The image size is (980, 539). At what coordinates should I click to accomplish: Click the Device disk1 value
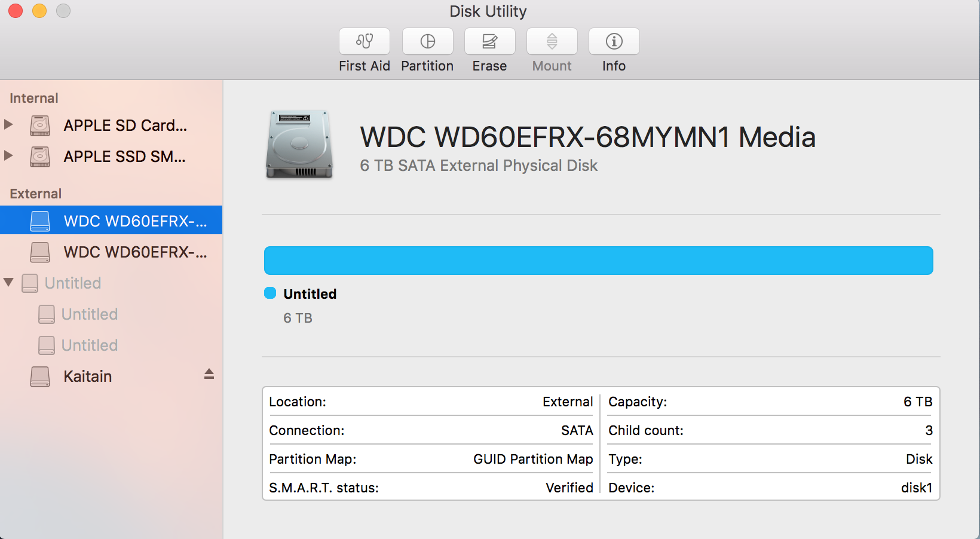click(917, 488)
